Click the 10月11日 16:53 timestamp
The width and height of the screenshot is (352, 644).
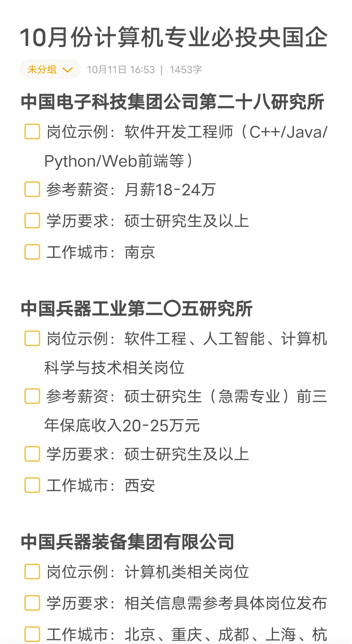pos(121,70)
